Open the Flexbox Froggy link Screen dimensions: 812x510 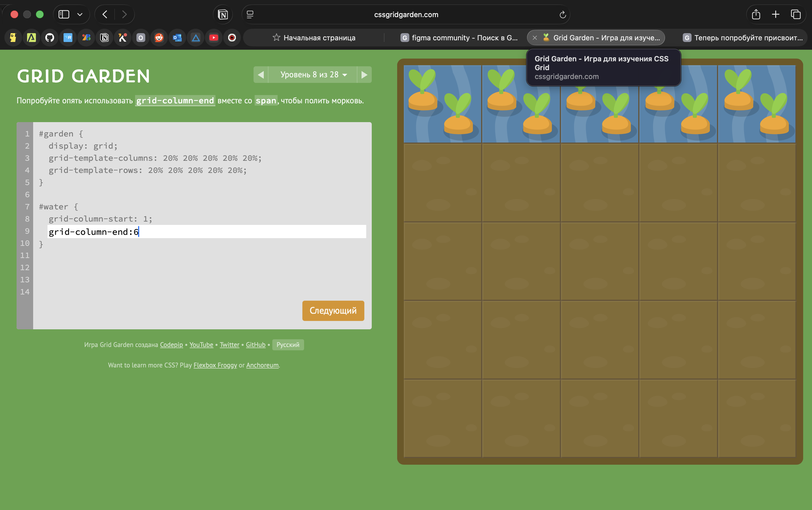tap(215, 365)
